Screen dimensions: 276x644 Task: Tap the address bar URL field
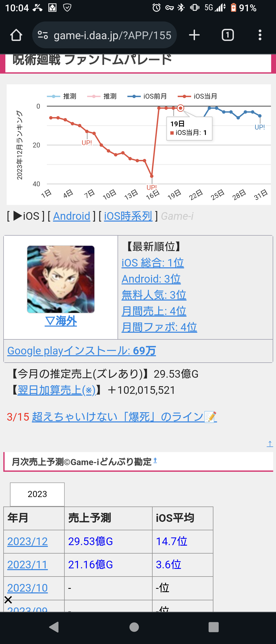112,35
